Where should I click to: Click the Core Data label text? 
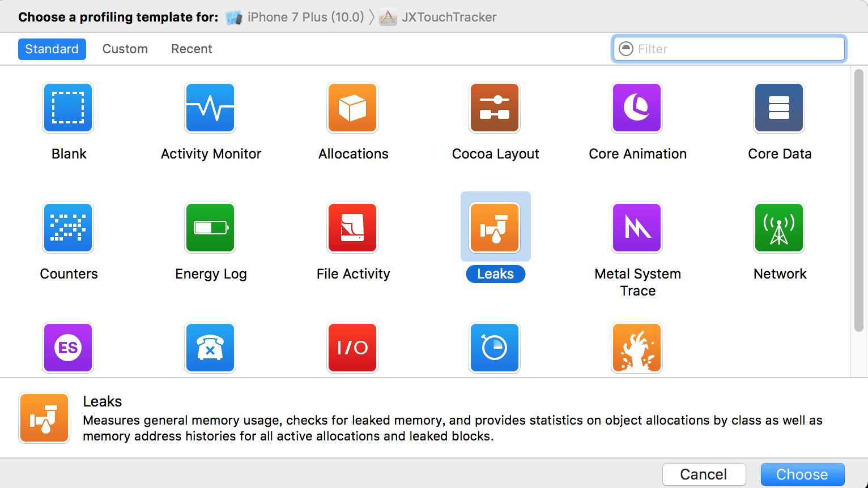tap(780, 154)
